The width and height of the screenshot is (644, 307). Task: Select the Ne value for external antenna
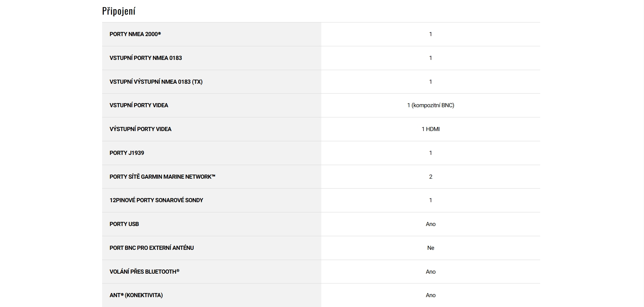pyautogui.click(x=431, y=248)
